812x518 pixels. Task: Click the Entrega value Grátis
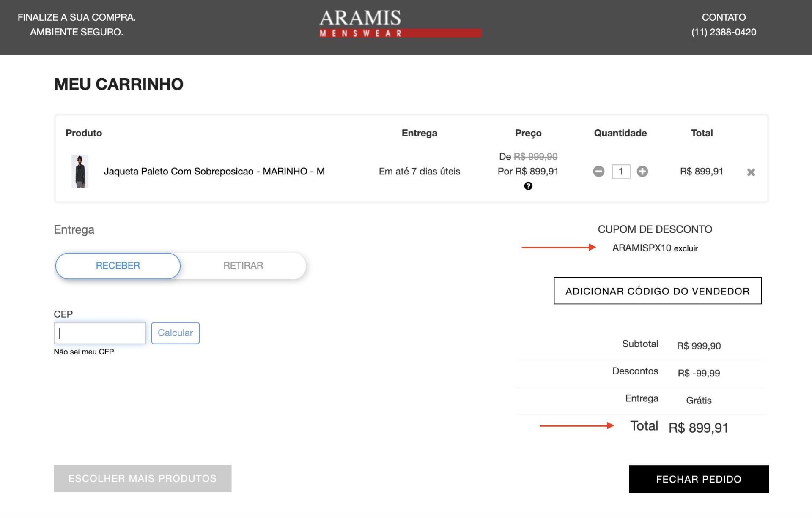699,400
